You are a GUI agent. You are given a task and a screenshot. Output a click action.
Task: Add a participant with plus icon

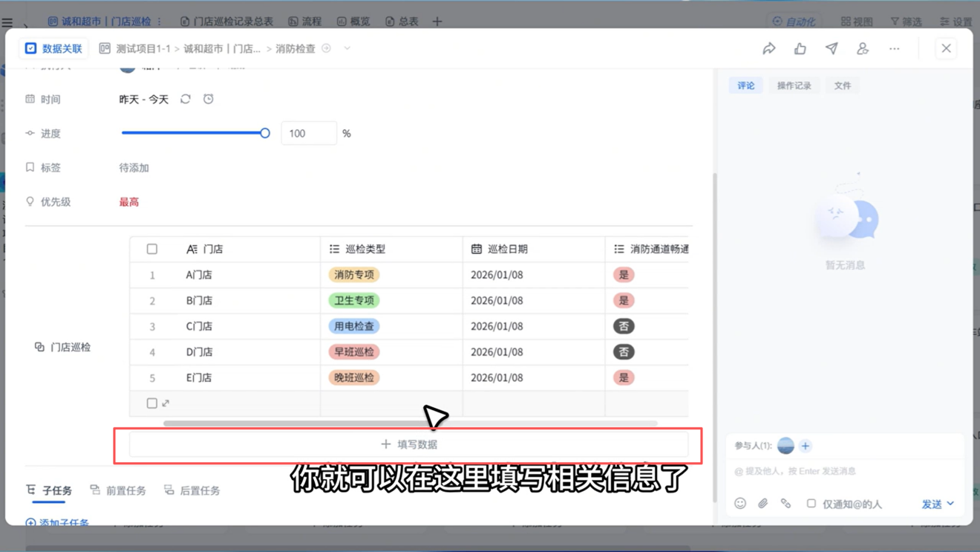(806, 446)
